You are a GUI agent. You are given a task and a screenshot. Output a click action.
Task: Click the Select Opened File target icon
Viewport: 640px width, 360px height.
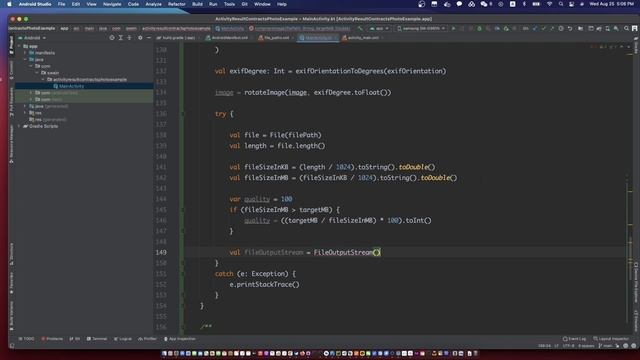click(111, 38)
